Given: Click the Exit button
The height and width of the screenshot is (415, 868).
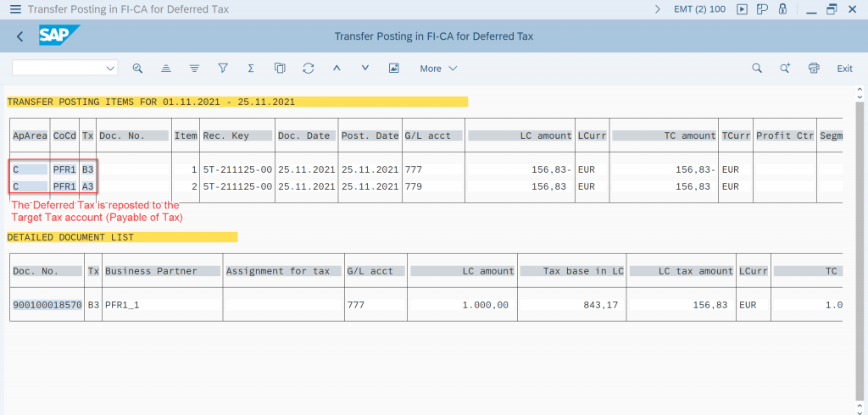Looking at the screenshot, I should pos(844,69).
